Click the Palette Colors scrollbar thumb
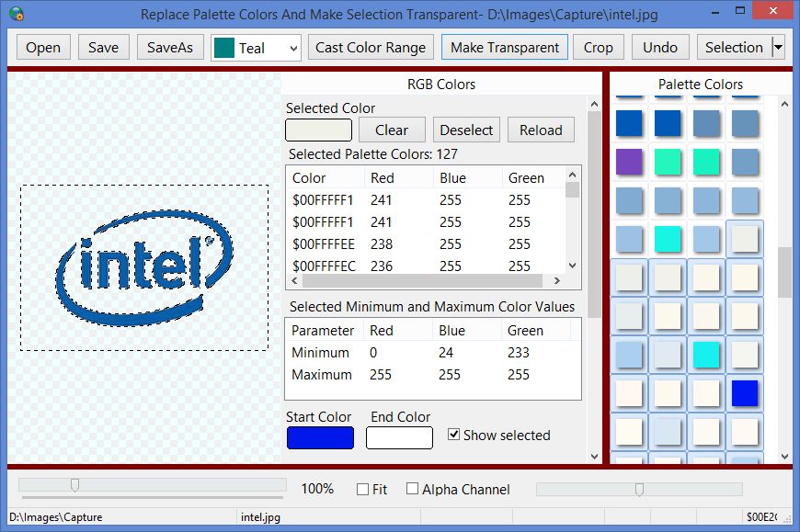This screenshot has height=532, width=800. pyautogui.click(x=784, y=272)
